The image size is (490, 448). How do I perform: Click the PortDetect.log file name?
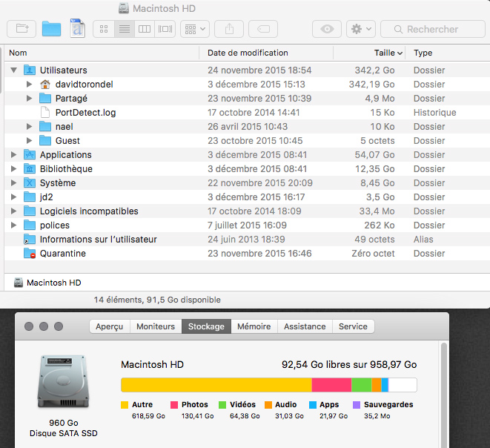pyautogui.click(x=86, y=113)
